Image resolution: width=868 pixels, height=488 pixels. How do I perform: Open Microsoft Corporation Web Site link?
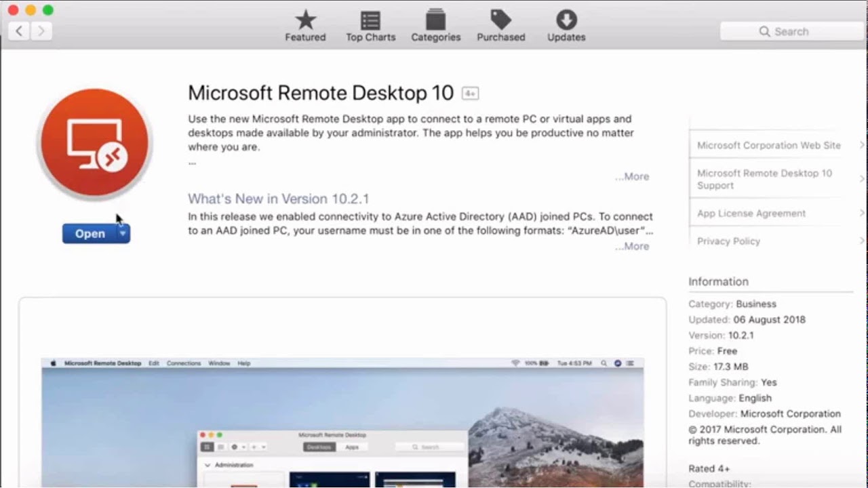[x=768, y=145]
